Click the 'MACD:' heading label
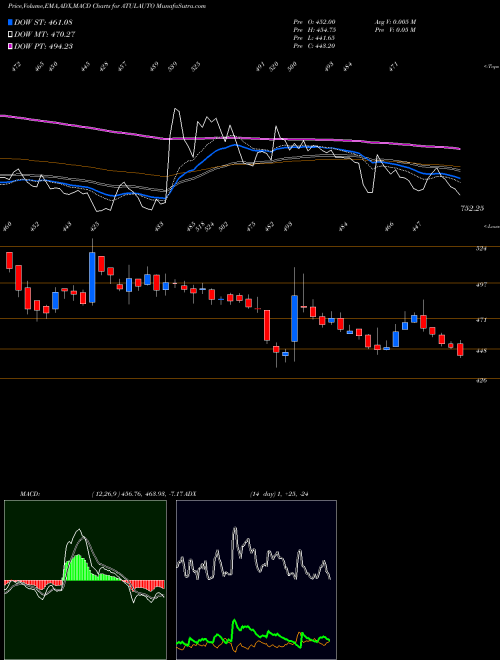The width and height of the screenshot is (500, 660). tap(29, 494)
